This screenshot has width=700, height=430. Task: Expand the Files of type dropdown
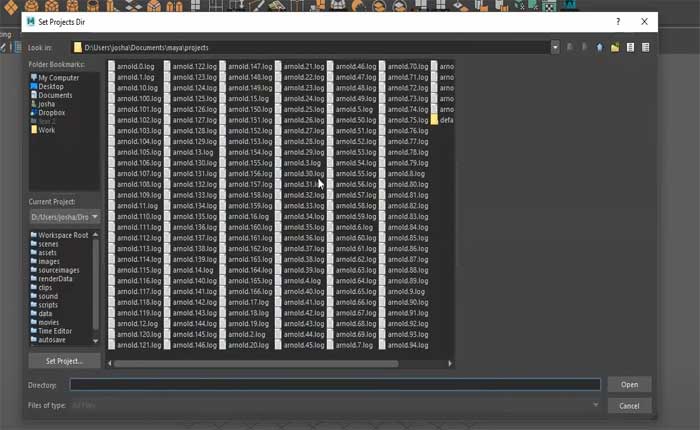pos(596,405)
